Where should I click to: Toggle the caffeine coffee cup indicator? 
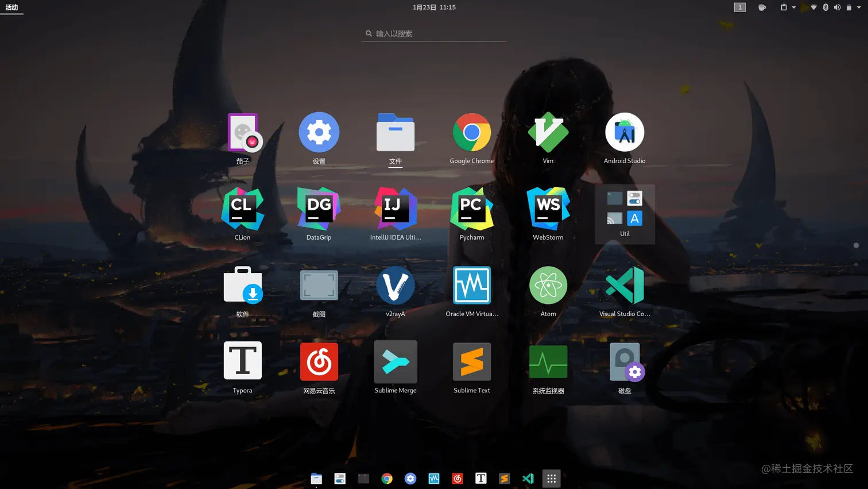point(762,7)
